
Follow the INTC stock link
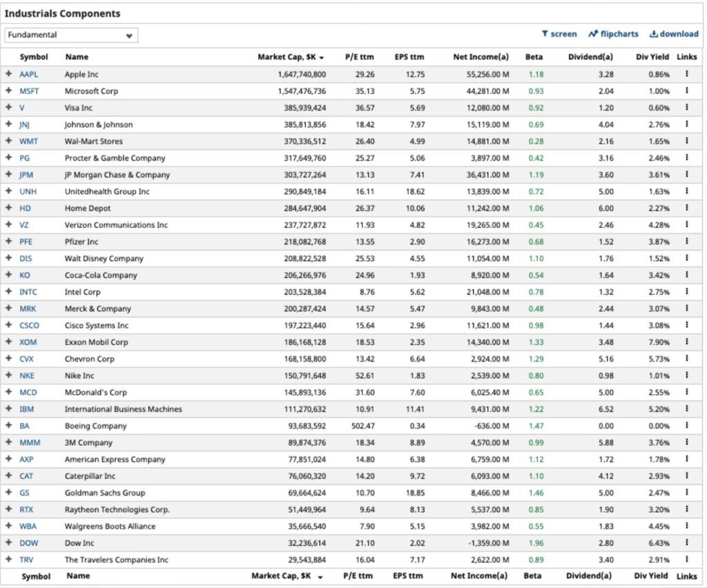click(x=28, y=292)
